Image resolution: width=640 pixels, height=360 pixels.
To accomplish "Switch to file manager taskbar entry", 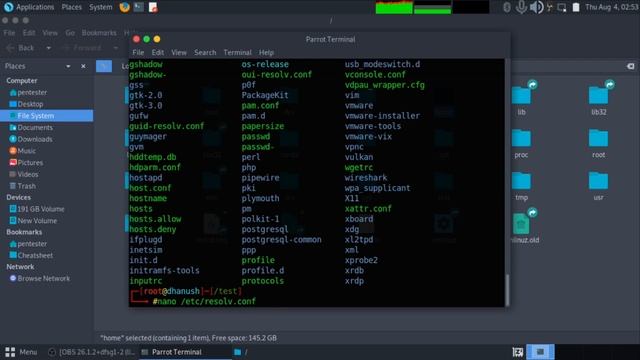I will tap(241, 352).
